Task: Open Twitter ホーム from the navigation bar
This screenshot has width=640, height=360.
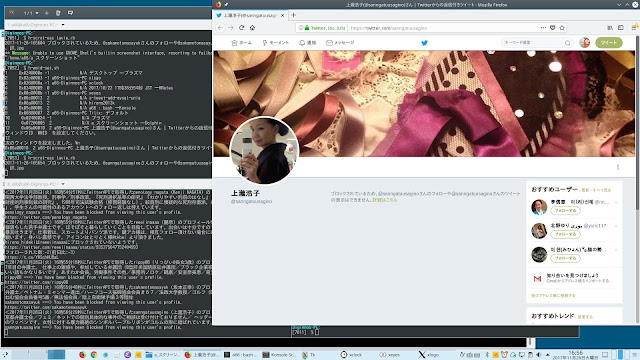Action: click(241, 42)
